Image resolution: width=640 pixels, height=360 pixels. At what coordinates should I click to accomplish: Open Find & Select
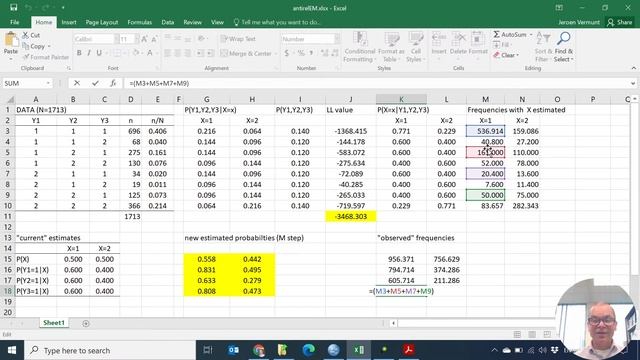coord(564,47)
